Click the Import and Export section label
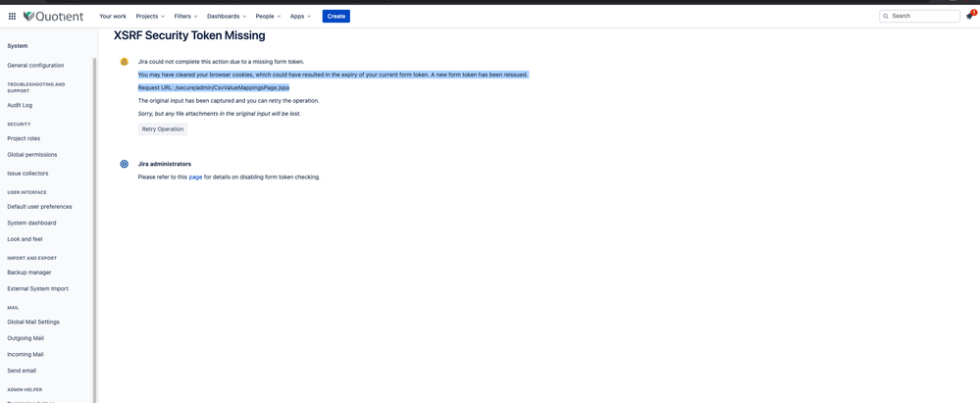 pos(31,258)
